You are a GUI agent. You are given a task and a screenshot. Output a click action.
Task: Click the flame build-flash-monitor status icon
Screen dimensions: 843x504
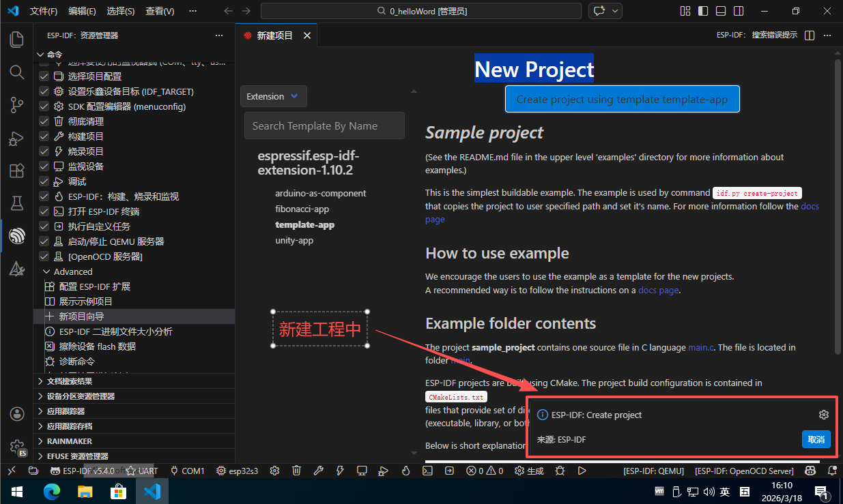(405, 471)
